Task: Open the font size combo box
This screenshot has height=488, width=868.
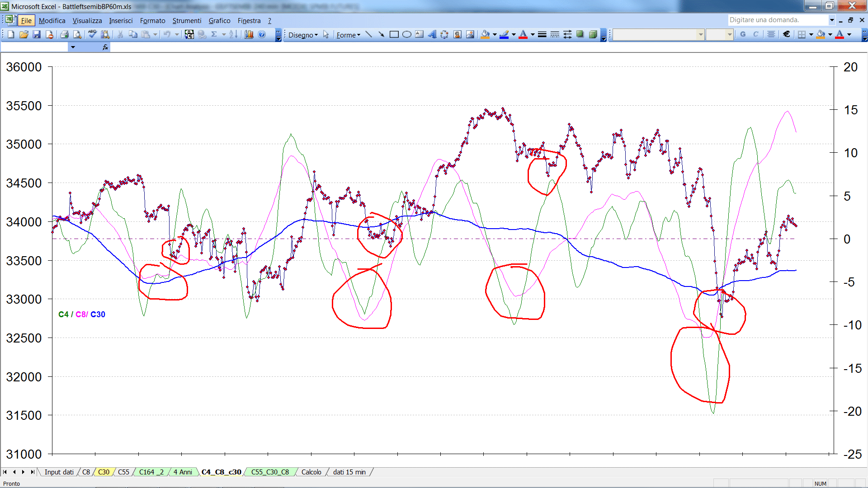Action: pyautogui.click(x=719, y=34)
